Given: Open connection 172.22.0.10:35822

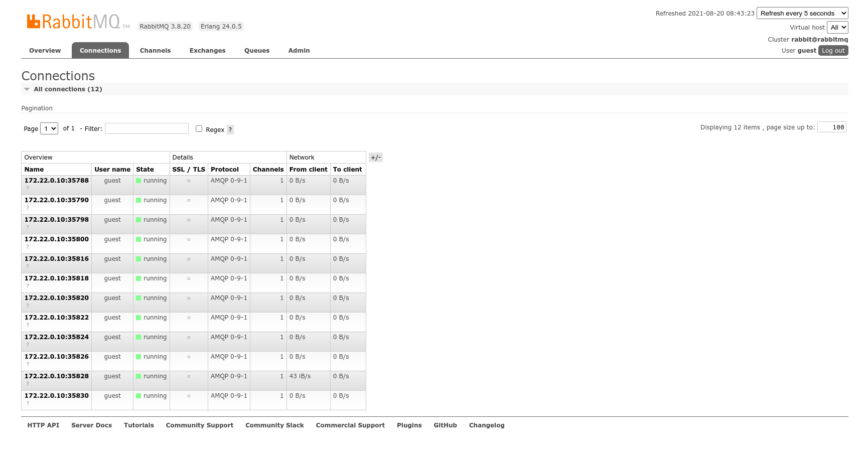Looking at the screenshot, I should (57, 318).
